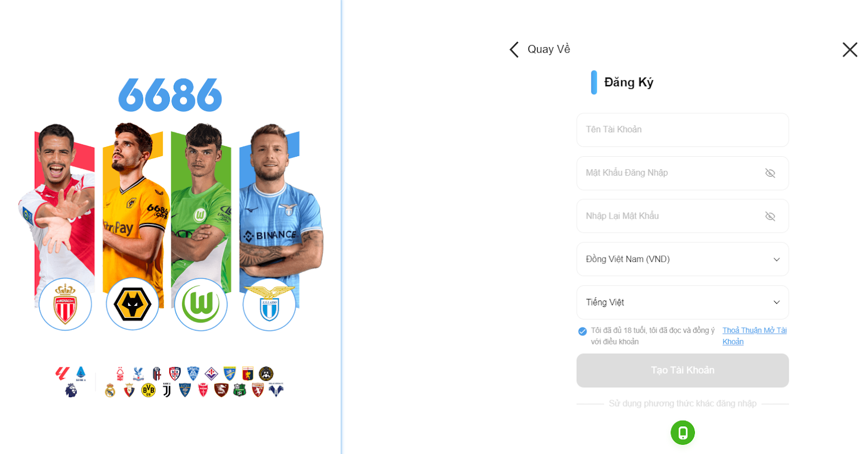Click the AS Monaco club crest
Screen dimensions: 868x454
click(65, 304)
